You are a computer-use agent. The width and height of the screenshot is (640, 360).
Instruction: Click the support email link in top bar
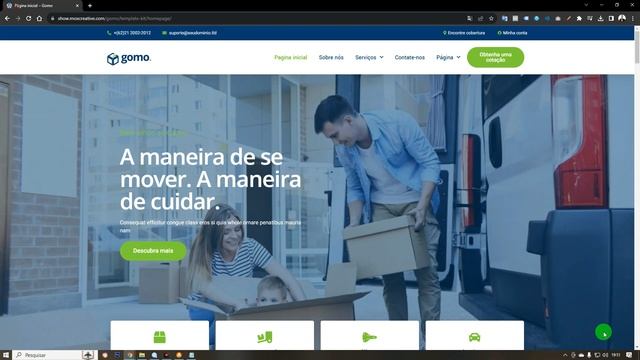193,33
